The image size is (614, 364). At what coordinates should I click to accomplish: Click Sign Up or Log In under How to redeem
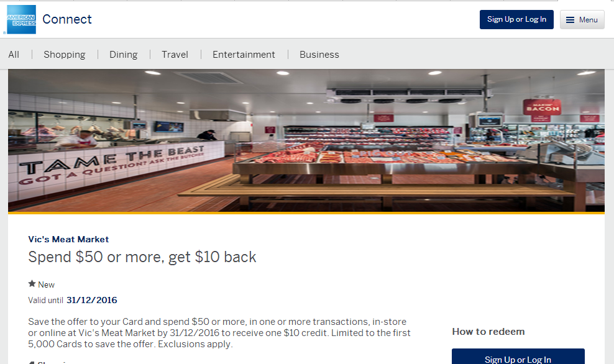tap(518, 357)
